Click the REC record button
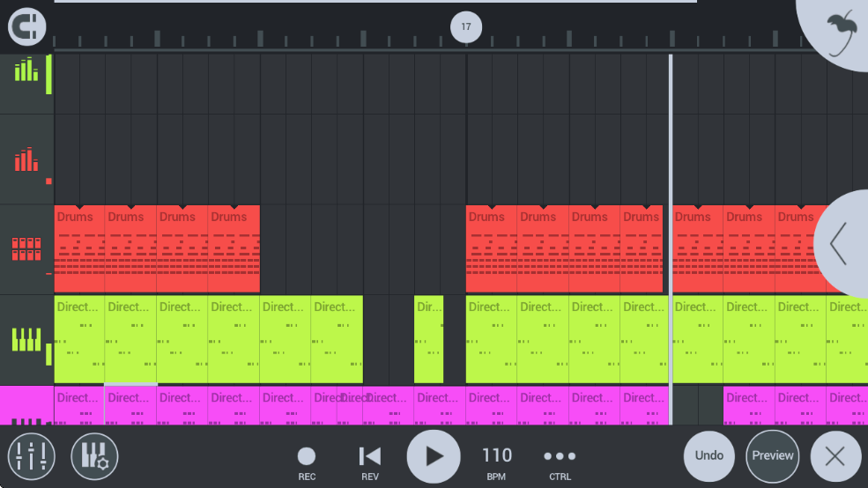The height and width of the screenshot is (488, 868). coord(306,463)
